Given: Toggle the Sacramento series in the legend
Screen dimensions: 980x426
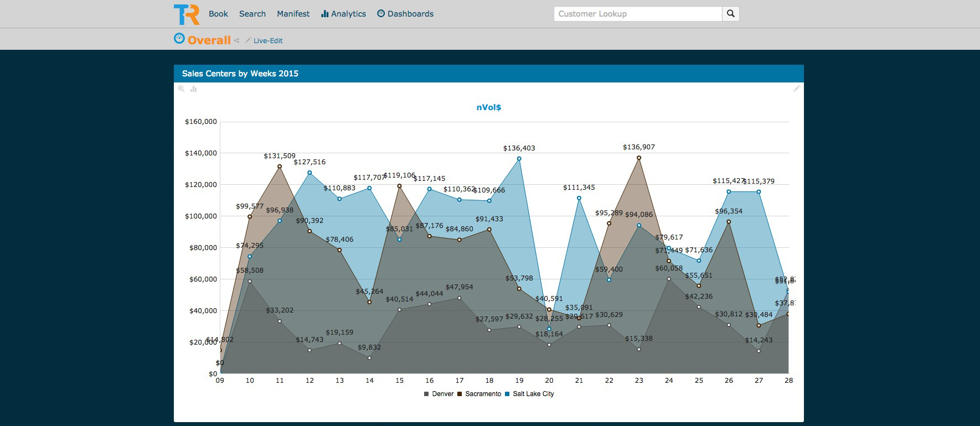Looking at the screenshot, I should (x=479, y=394).
